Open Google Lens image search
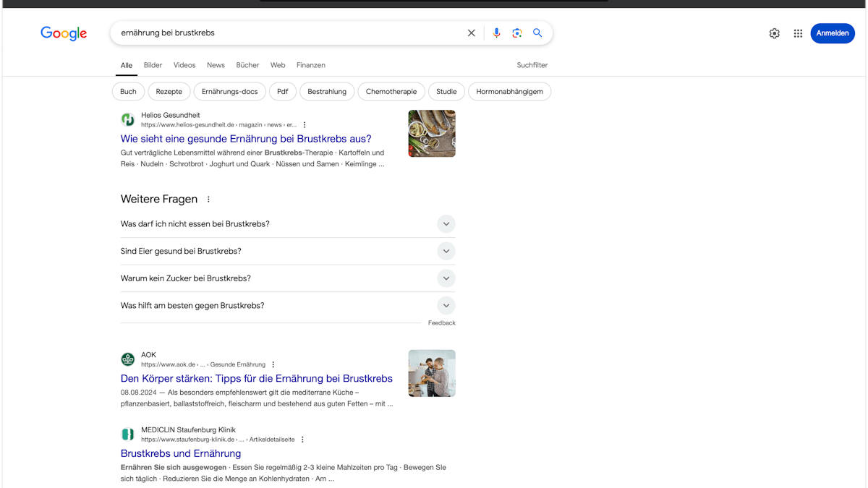 [x=516, y=33]
